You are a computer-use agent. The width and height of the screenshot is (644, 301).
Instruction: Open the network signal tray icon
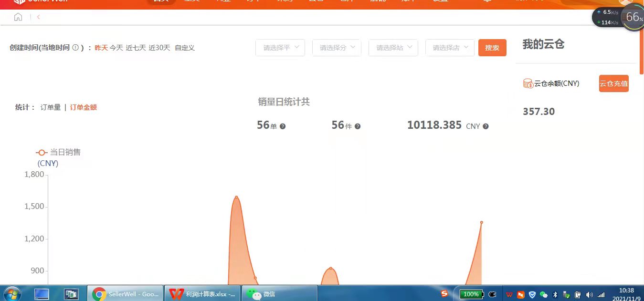click(602, 295)
